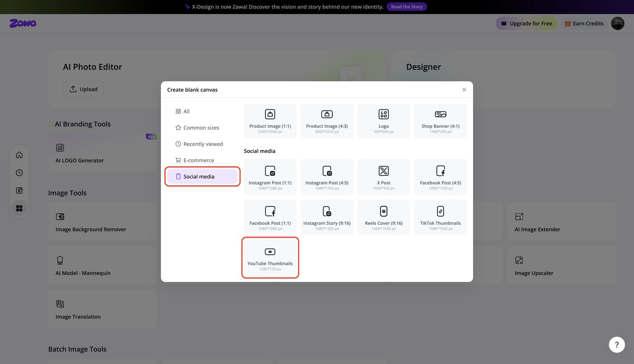The height and width of the screenshot is (364, 634).
Task: Pick the Facebook Post (4:5) preset
Action: tap(440, 177)
